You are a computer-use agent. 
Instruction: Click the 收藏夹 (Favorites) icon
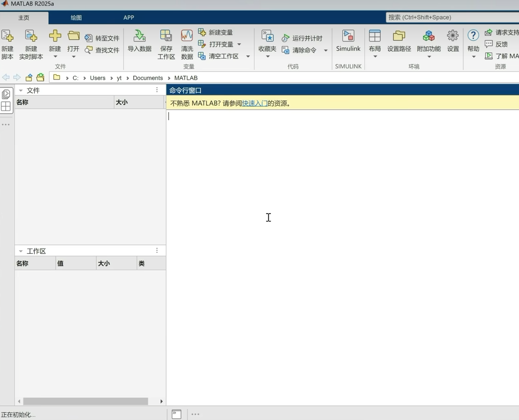(x=267, y=36)
